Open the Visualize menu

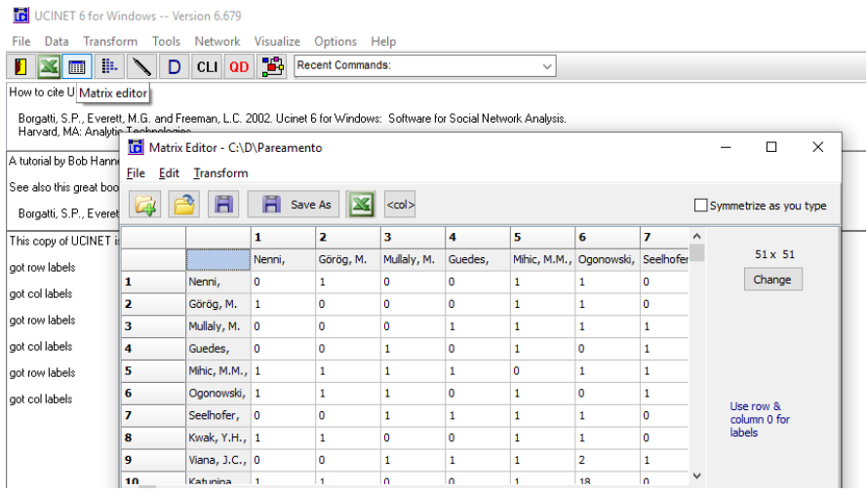(x=277, y=41)
